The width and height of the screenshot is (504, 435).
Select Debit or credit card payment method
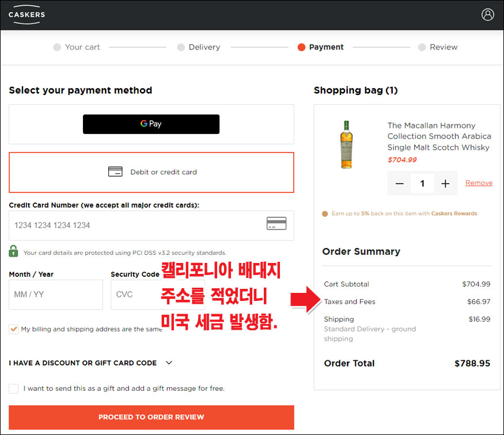151,173
